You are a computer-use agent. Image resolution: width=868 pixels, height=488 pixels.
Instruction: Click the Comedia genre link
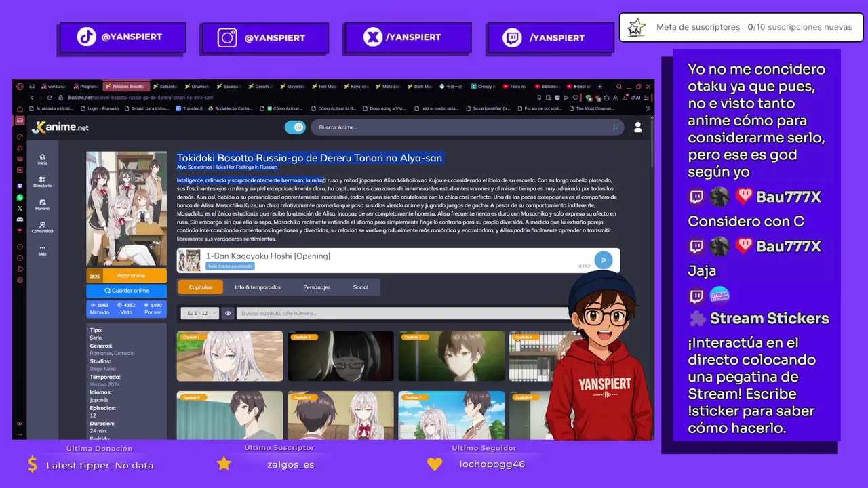[x=124, y=353]
